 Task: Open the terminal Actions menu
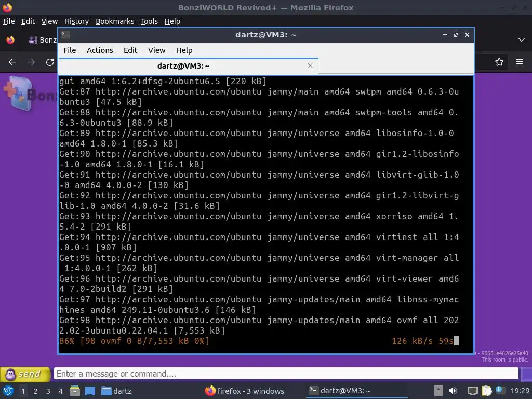tap(100, 50)
